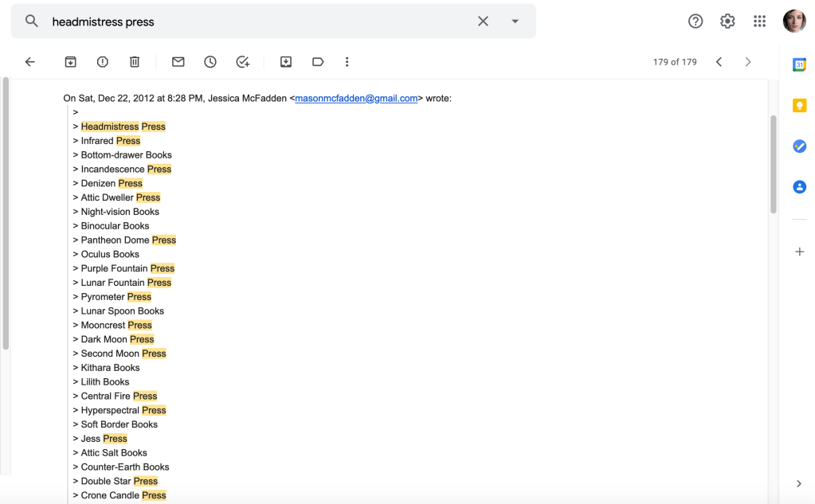Open the Support help icon
Screen dimensions: 815x504
(x=695, y=21)
